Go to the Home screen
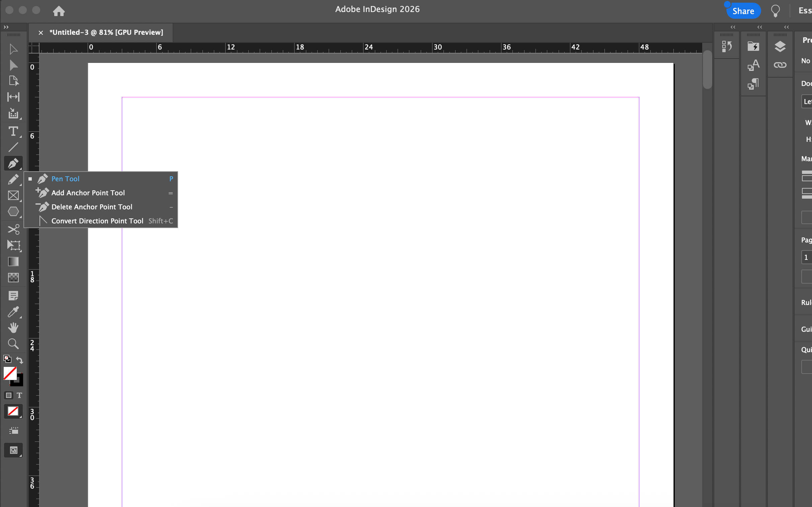Viewport: 812px width, 507px height. [59, 11]
